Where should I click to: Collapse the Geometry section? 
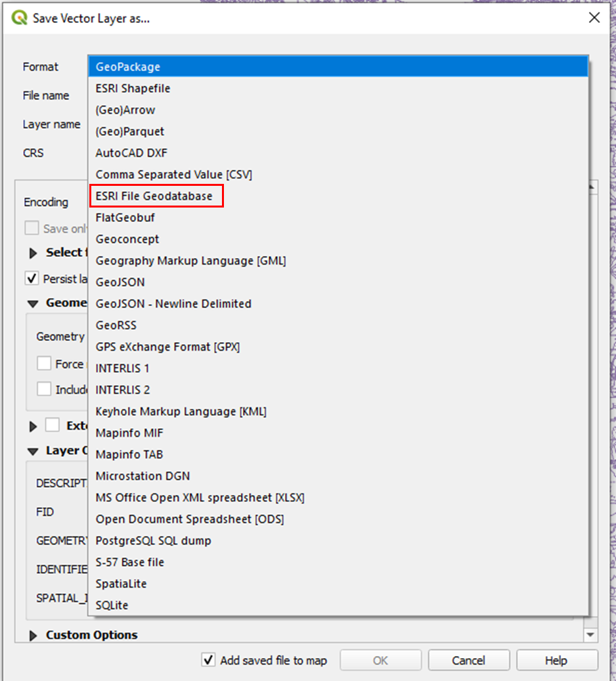point(33,303)
